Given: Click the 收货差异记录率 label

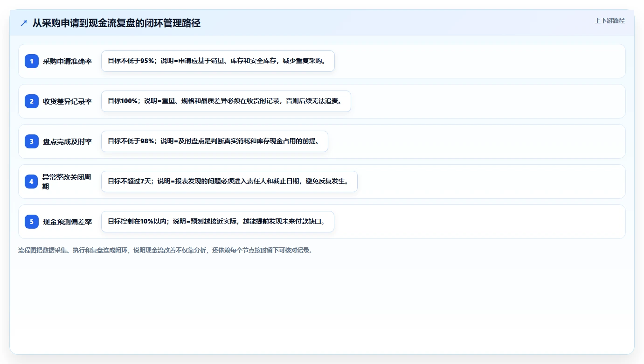Looking at the screenshot, I should [67, 101].
